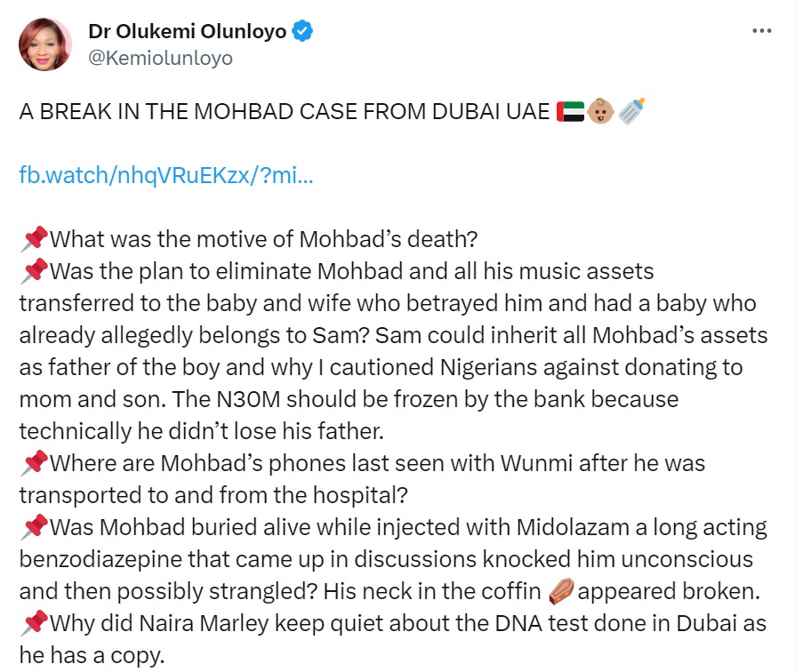
Task: Click the text "What was the motive of Mohbad's death?"
Action: click(x=264, y=239)
